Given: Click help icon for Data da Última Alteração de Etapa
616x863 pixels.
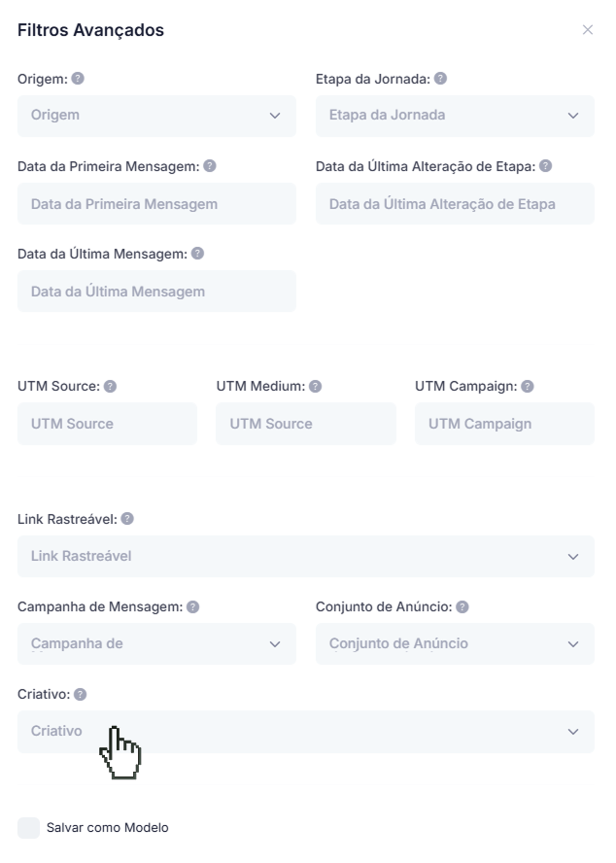Looking at the screenshot, I should [x=545, y=166].
